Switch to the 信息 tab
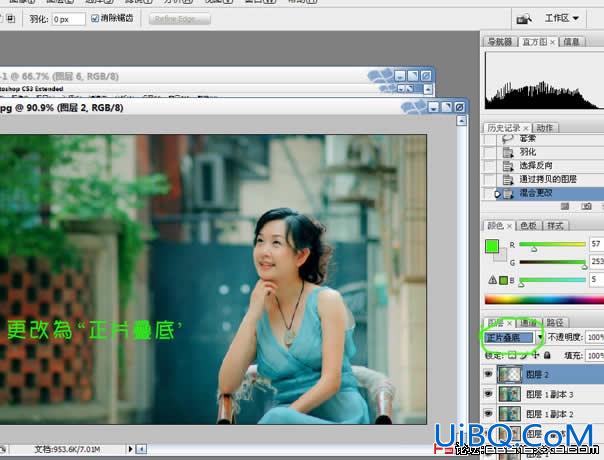This screenshot has width=604, height=460. tap(572, 42)
